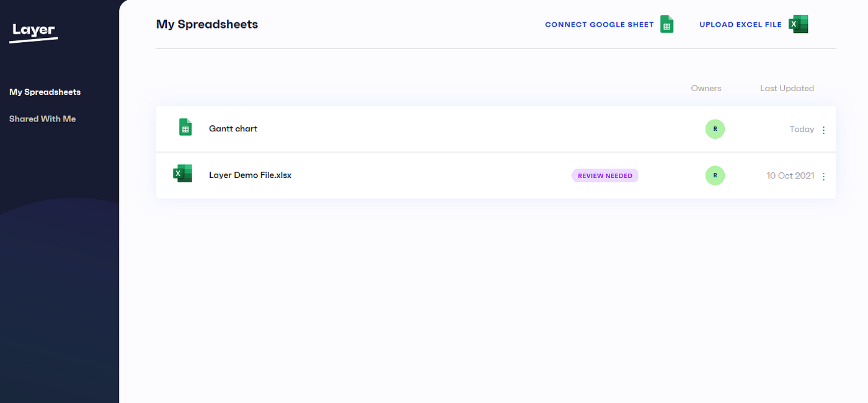Select the Google Sheets icon for Gantt chart

click(185, 127)
